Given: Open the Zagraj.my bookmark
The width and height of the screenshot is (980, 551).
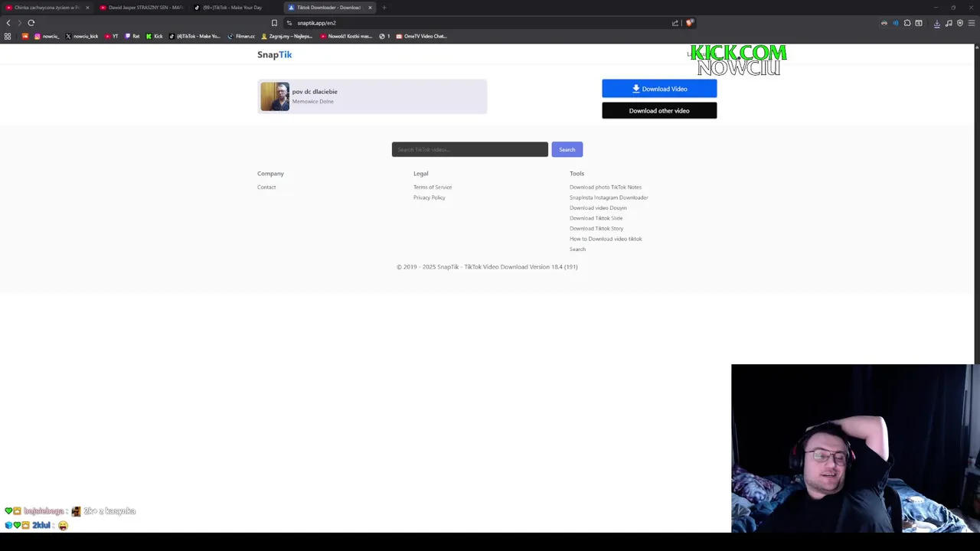Looking at the screenshot, I should [287, 36].
